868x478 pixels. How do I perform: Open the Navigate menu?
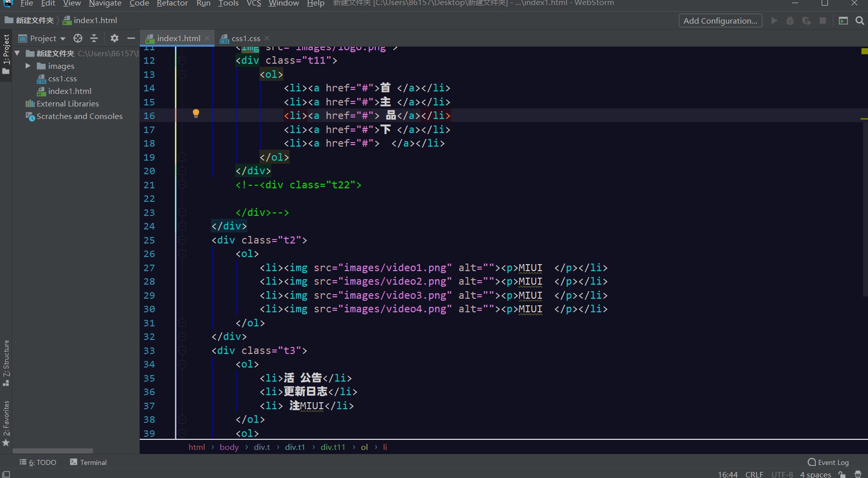click(x=105, y=4)
